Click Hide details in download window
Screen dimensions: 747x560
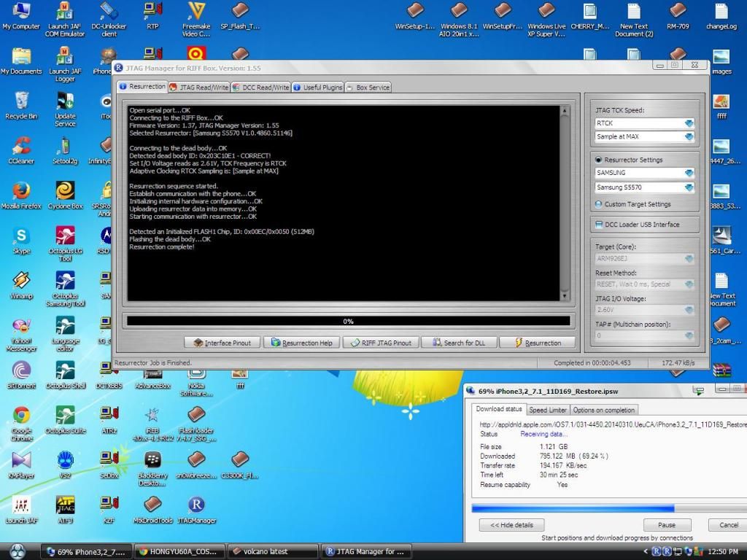pyautogui.click(x=511, y=525)
